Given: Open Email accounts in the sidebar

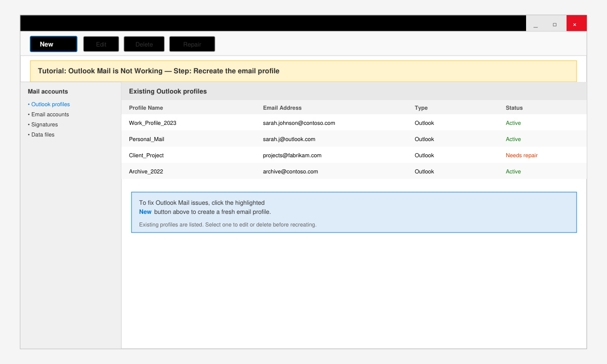Looking at the screenshot, I should 49,114.
